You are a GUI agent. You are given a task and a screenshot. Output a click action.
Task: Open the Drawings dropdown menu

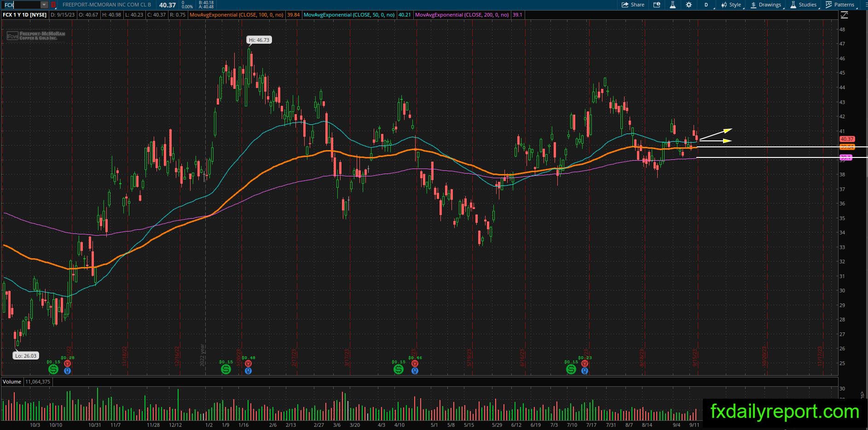click(766, 5)
